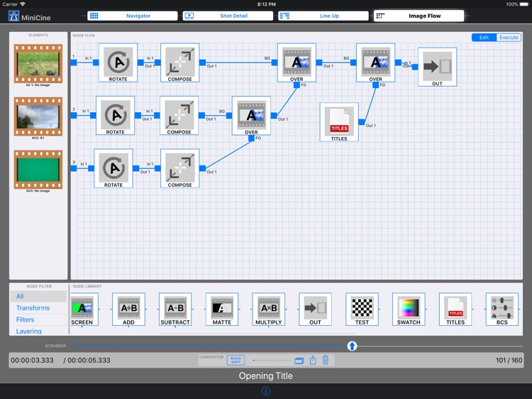The image size is (532, 399).
Task: Select the AV 1 grass film thumbnail
Action: tap(38, 63)
